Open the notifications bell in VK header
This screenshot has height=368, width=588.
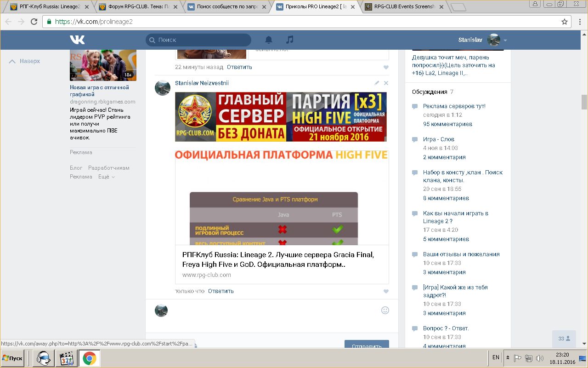click(269, 40)
